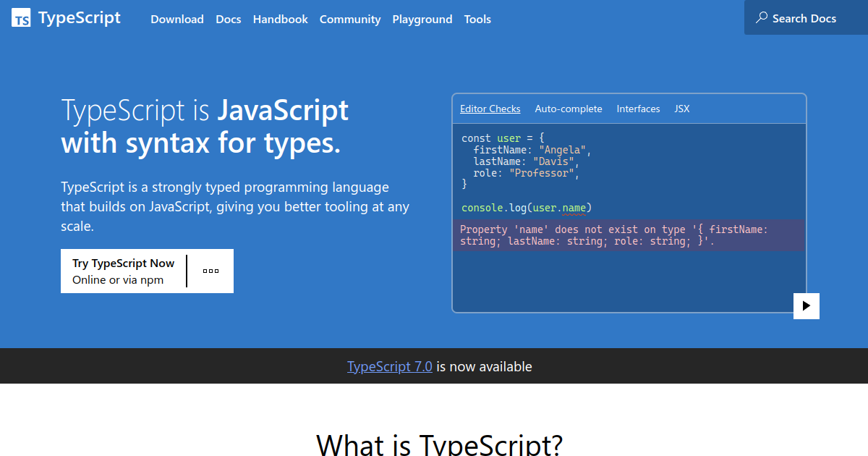Click the "is now available" banner text
868x456 pixels.
coord(484,366)
